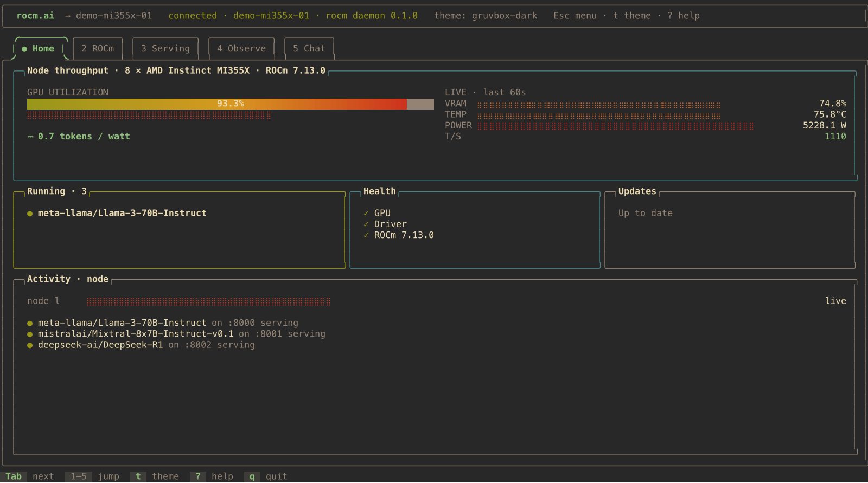The width and height of the screenshot is (868, 483).
Task: Click the demo-mi355x-01 host name after the arrow
Action: [x=114, y=16]
